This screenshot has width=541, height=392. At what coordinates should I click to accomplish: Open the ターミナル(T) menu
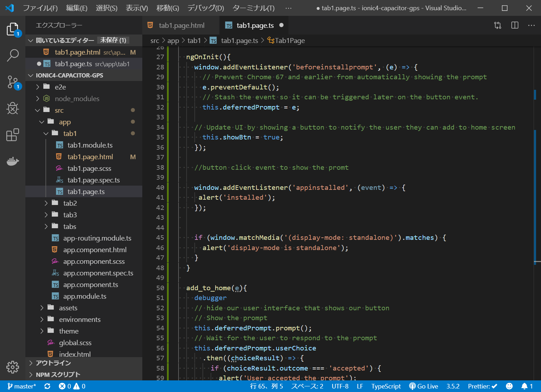click(x=253, y=8)
